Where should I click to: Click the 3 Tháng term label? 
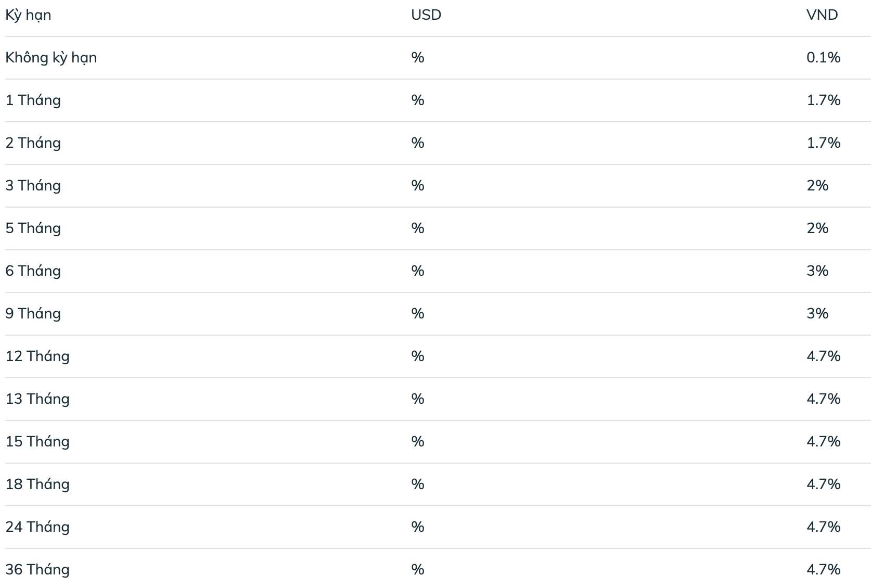coord(33,186)
